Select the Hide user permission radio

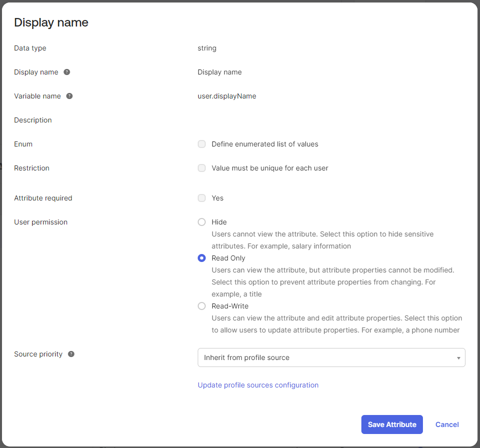202,222
